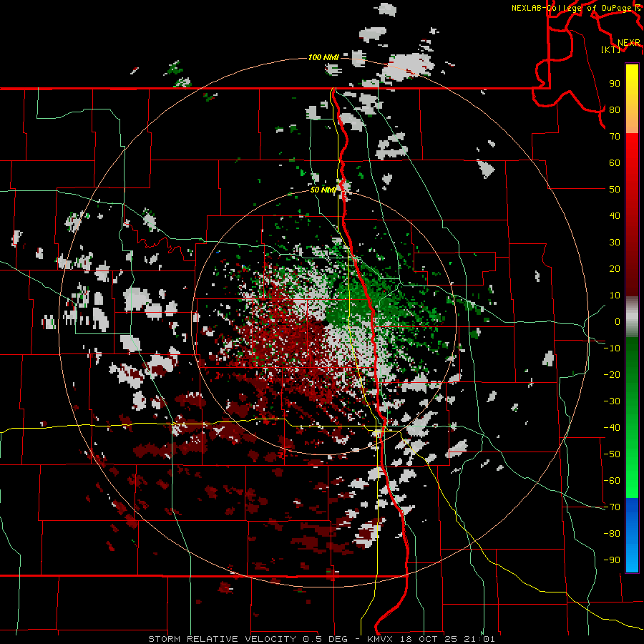The height and width of the screenshot is (644, 644).
Task: Click the NEXR label above color scale
Action: 629,43
